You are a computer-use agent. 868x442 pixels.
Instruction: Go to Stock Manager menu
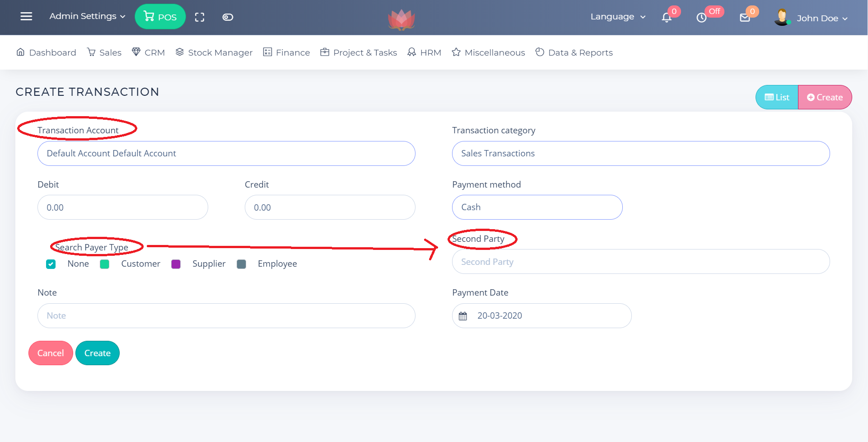[214, 52]
